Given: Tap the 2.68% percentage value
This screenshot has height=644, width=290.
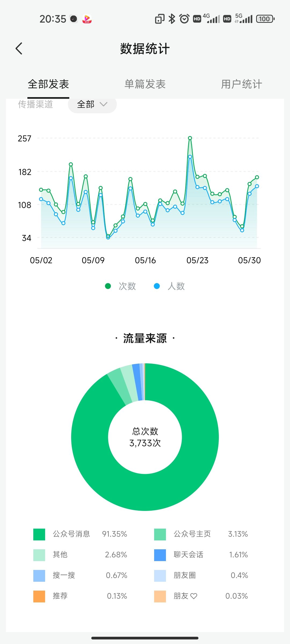Looking at the screenshot, I should 116,555.
